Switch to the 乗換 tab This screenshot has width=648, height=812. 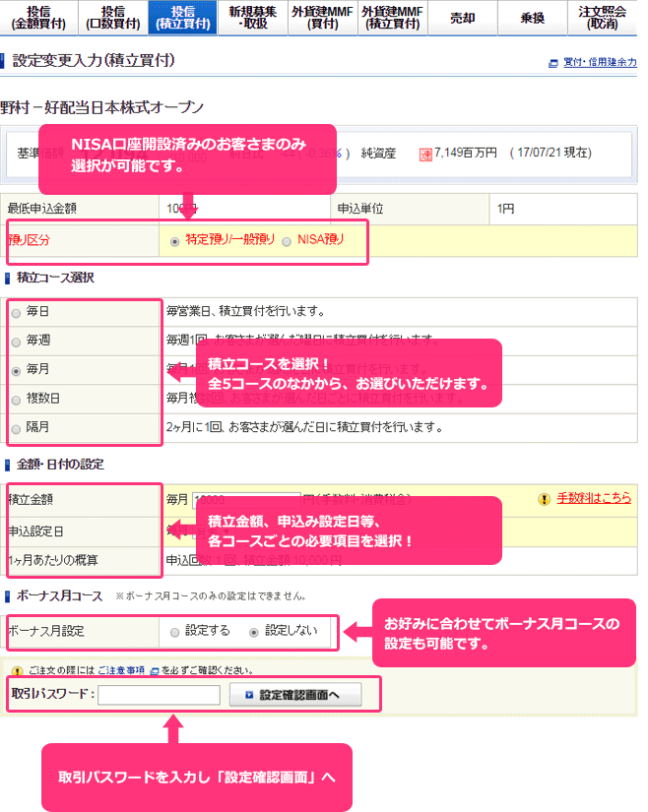pyautogui.click(x=533, y=18)
